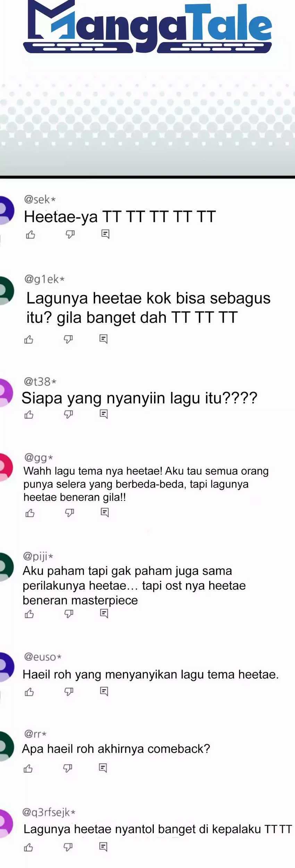295x868 pixels.
Task: Open the @t38* purple profile avatar
Action: click(x=5, y=393)
